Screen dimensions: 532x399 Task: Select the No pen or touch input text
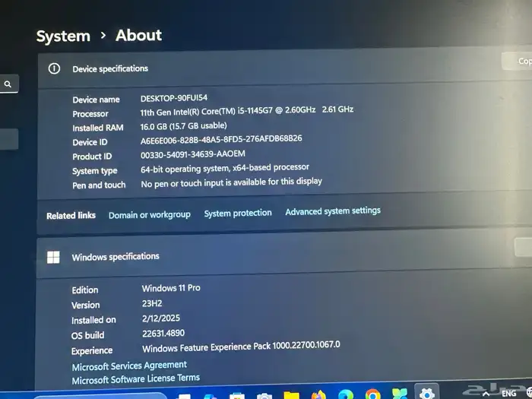coord(231,182)
